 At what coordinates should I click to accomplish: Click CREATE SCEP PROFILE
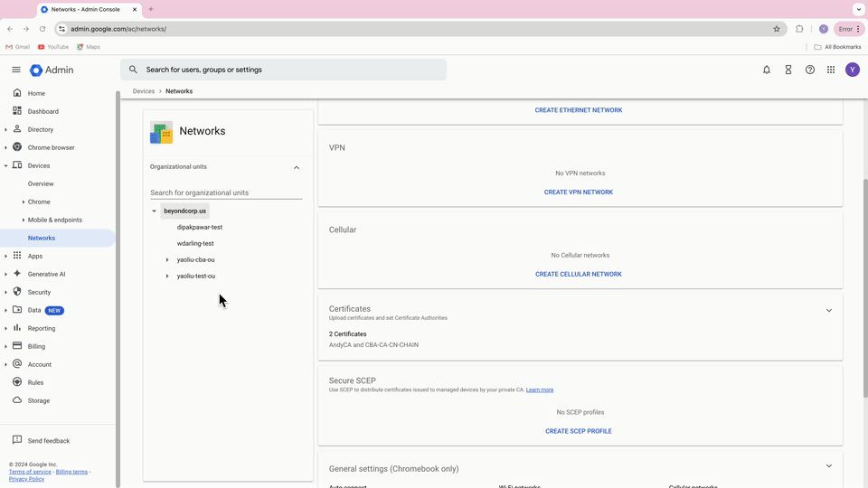[x=579, y=431]
